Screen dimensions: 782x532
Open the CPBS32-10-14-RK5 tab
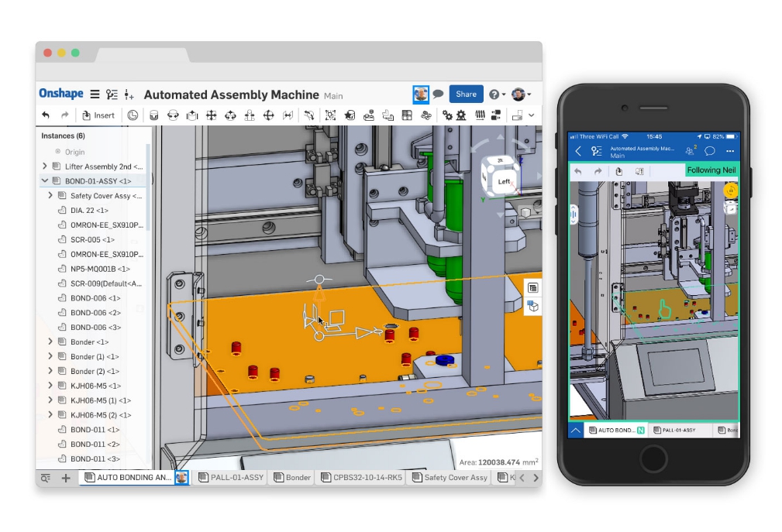coord(362,478)
